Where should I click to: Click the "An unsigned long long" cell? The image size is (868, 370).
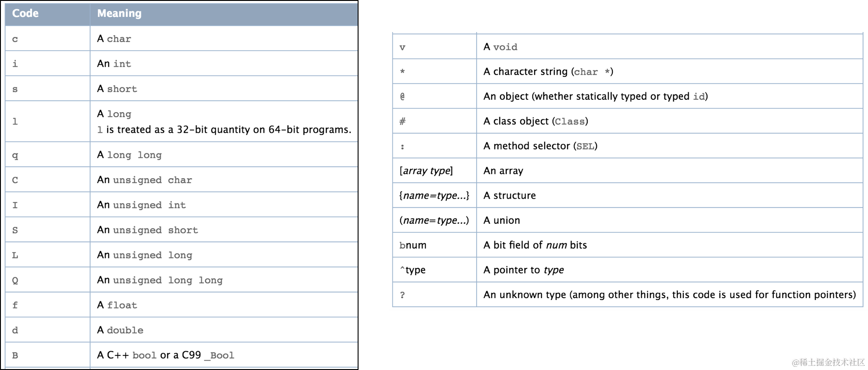160,280
